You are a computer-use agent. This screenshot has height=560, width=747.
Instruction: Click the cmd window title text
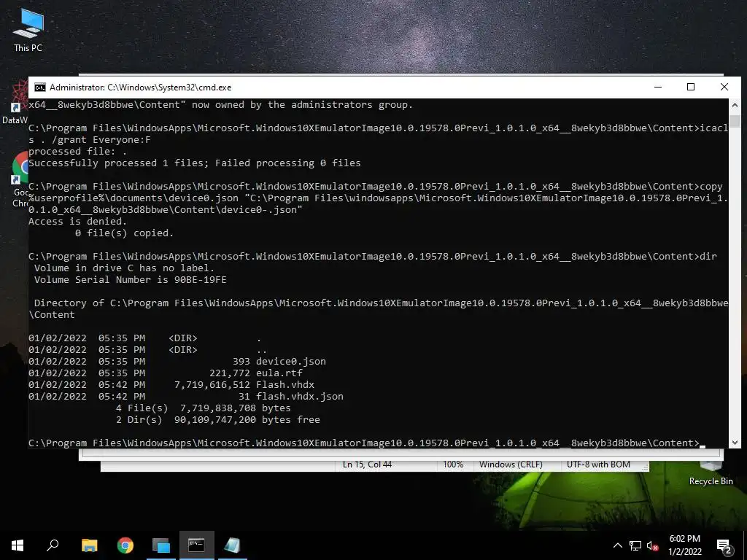141,87
